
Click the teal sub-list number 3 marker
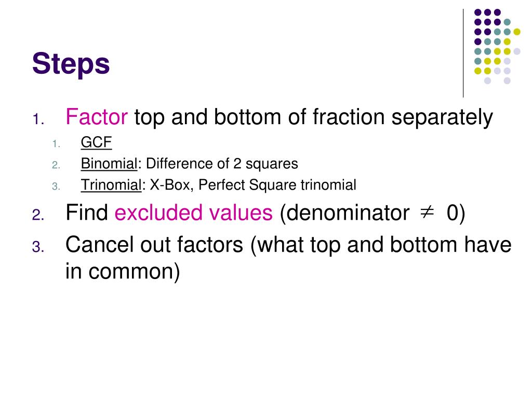point(56,187)
